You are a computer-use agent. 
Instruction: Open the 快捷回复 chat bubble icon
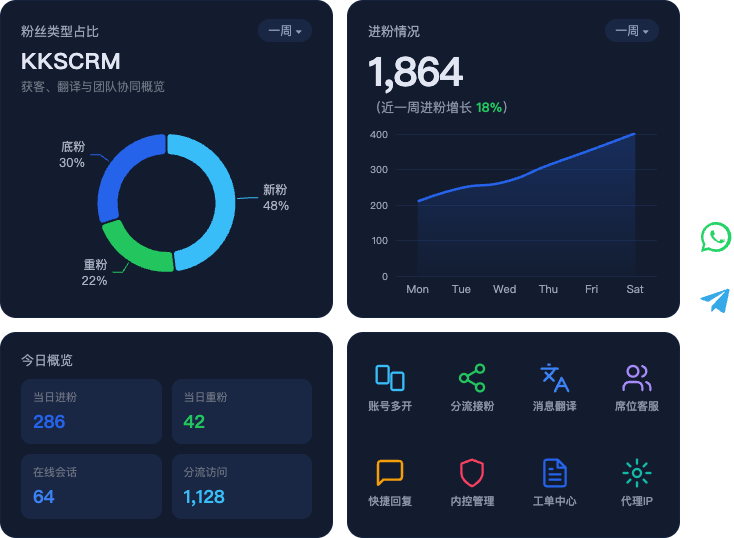pos(389,472)
